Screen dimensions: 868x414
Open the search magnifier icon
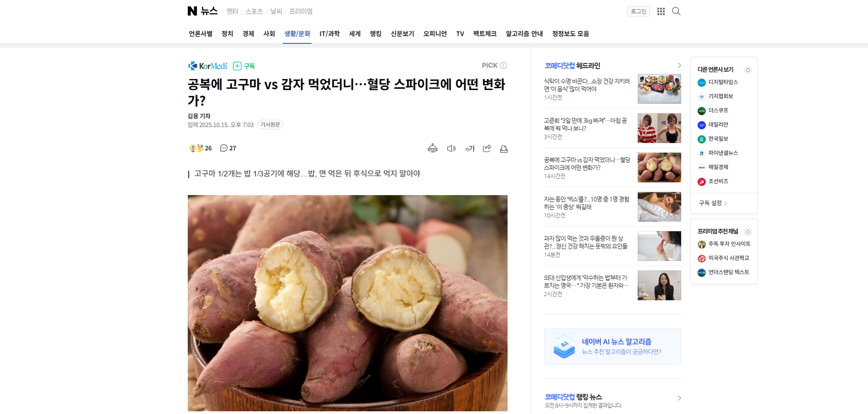676,11
